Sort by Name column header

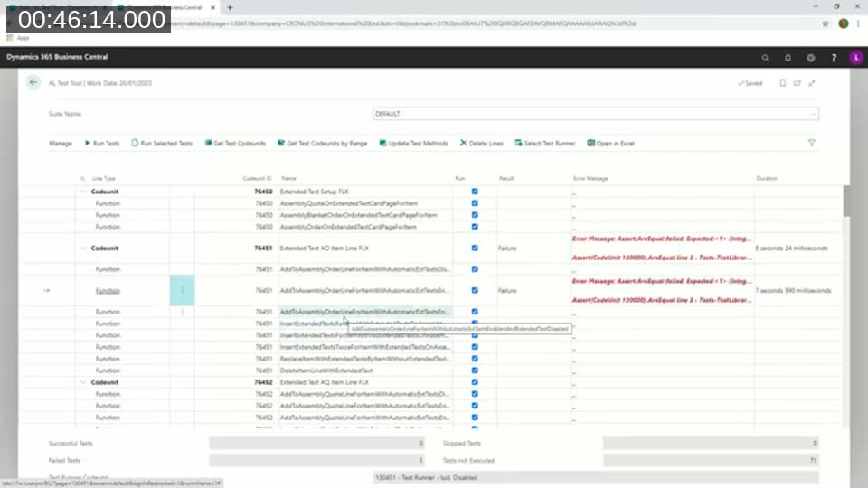[289, 178]
